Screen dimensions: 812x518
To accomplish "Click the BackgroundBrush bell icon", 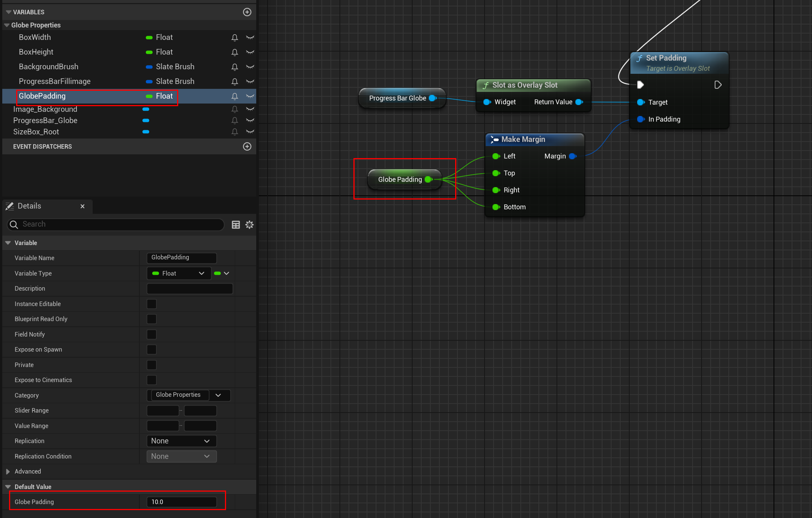I will (x=234, y=67).
